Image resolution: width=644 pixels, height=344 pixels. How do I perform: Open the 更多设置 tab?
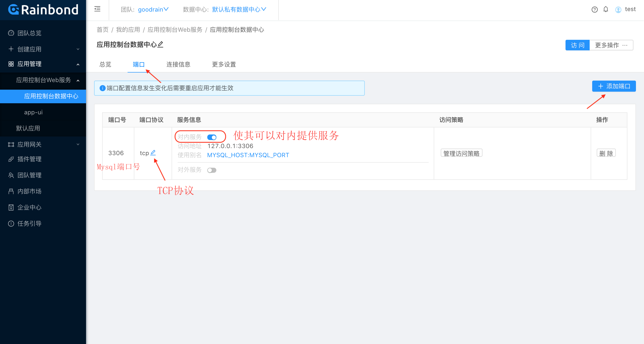224,64
